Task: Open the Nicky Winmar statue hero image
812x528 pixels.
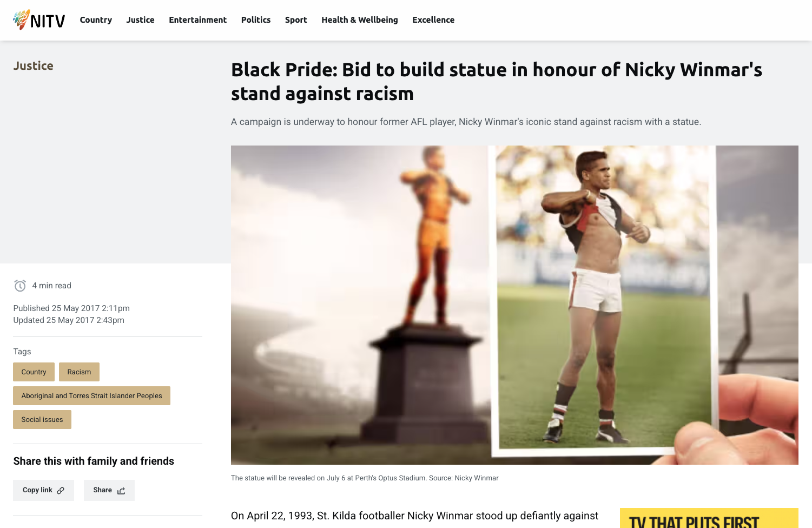Action: tap(514, 305)
